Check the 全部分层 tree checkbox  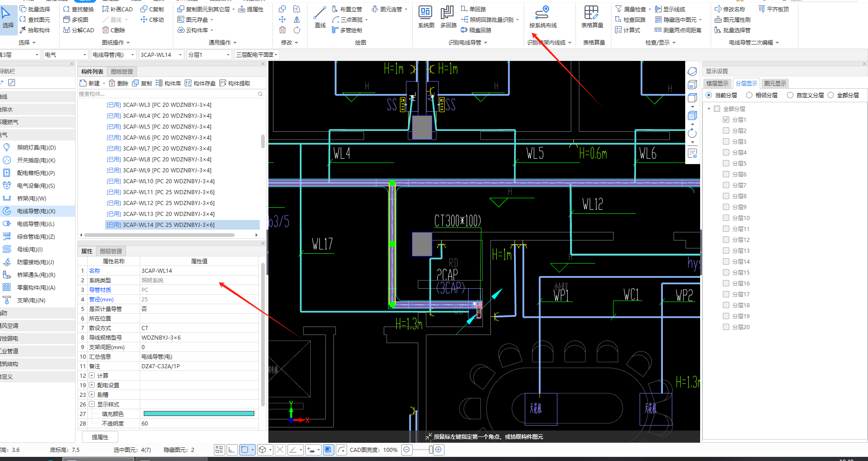[717, 109]
